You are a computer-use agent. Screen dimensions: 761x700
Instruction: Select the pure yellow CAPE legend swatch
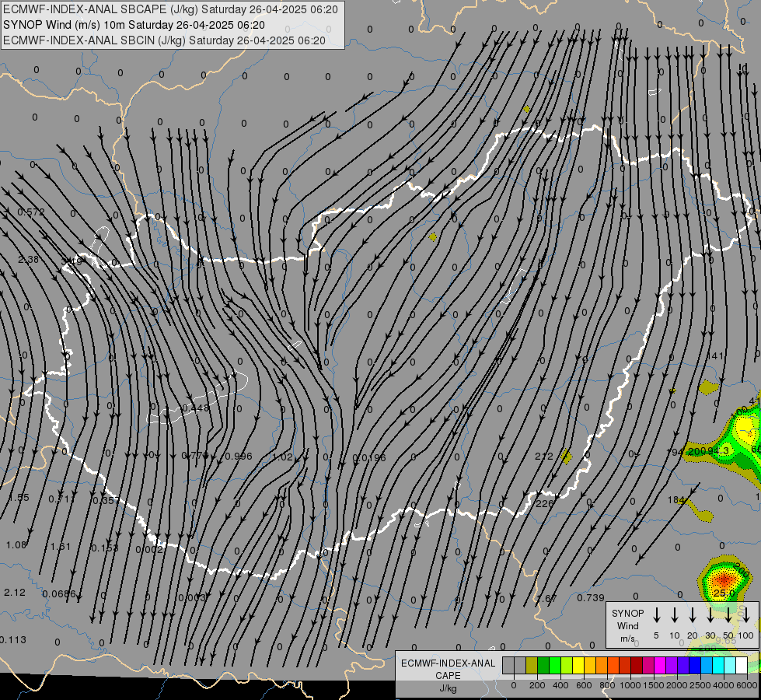point(578,665)
